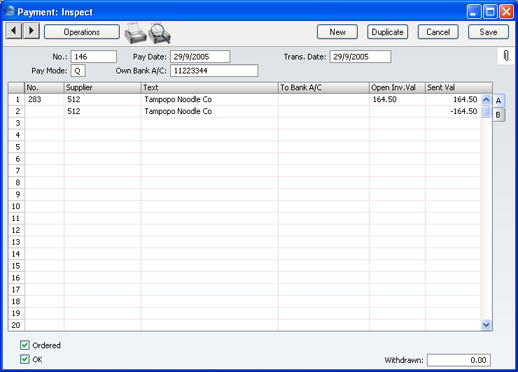Click the printer icon to print the payment
The image size is (518, 372).
coord(135,33)
